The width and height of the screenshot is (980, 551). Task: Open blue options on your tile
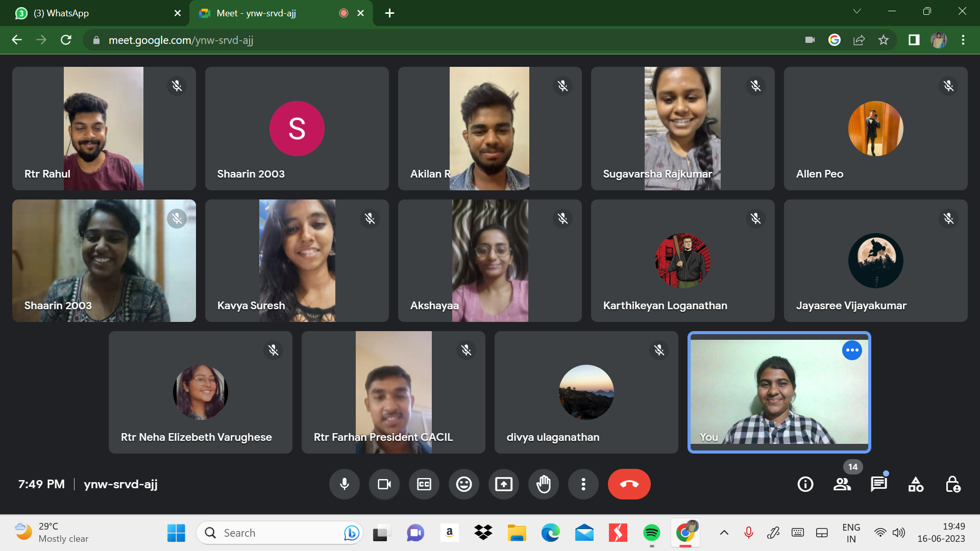tap(852, 350)
